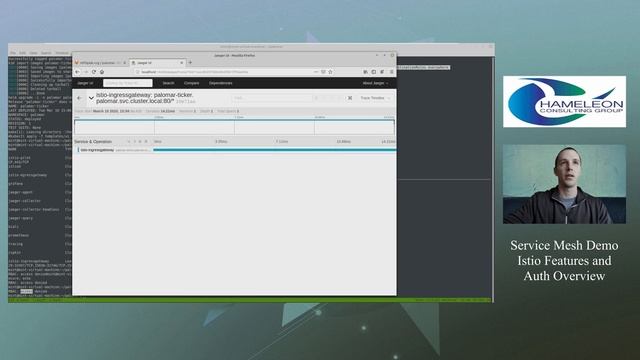Open the Firefox home page icon

(102, 72)
